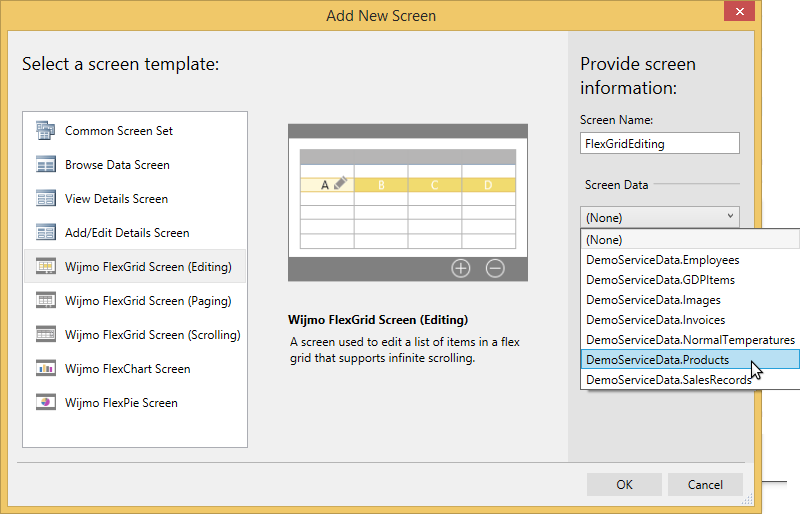Click the Common Screen Set icon
Viewport: 800px width, 514px height.
[x=45, y=130]
